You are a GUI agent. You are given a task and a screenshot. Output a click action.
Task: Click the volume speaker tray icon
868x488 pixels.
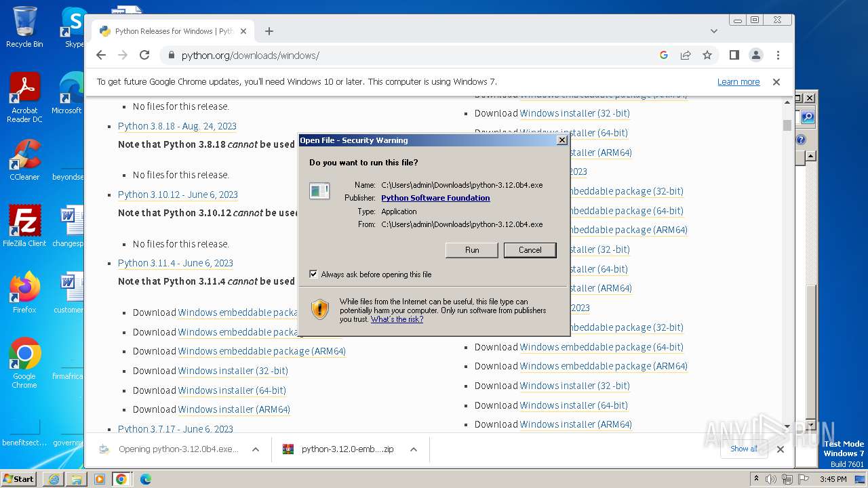pyautogui.click(x=771, y=479)
